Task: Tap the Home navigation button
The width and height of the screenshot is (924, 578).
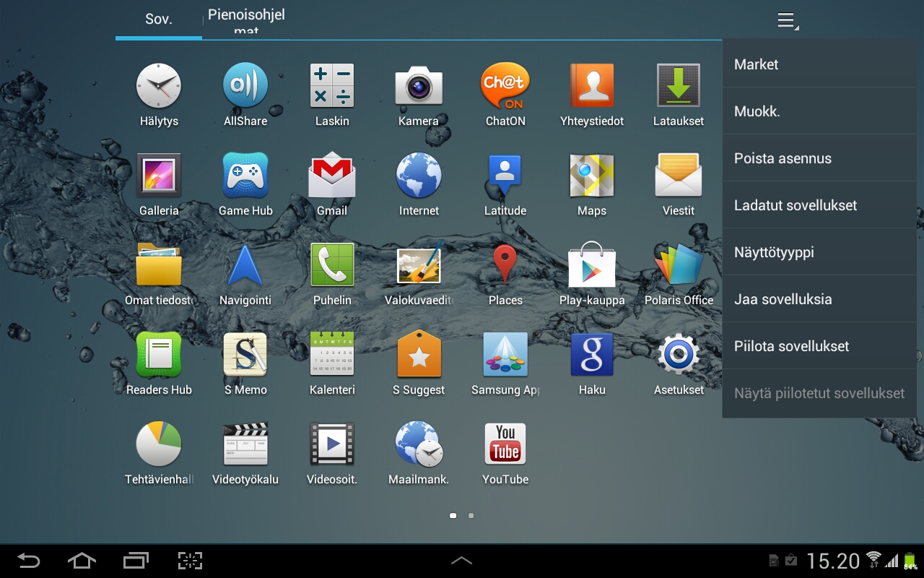Action: tap(82, 561)
